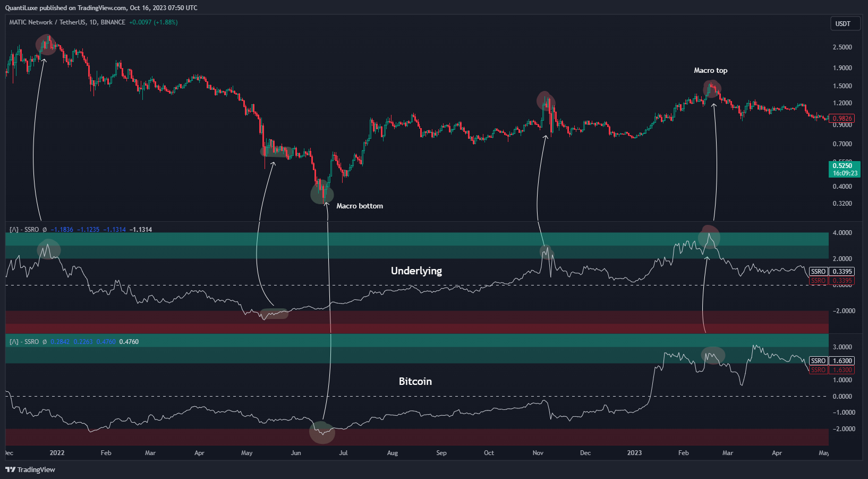Click the Nov time axis label
Viewport: 868px width, 479px height.
[538, 453]
